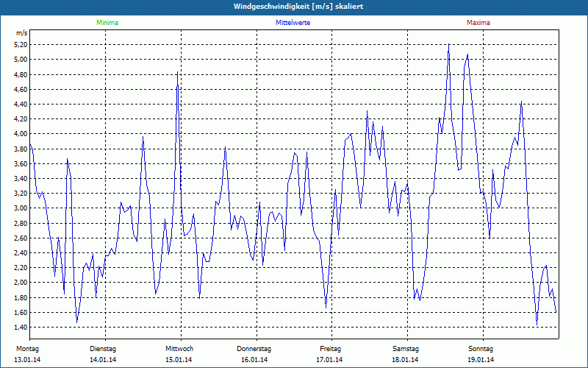
Task: Click the 4,20 y-axis value
Action: pos(21,119)
